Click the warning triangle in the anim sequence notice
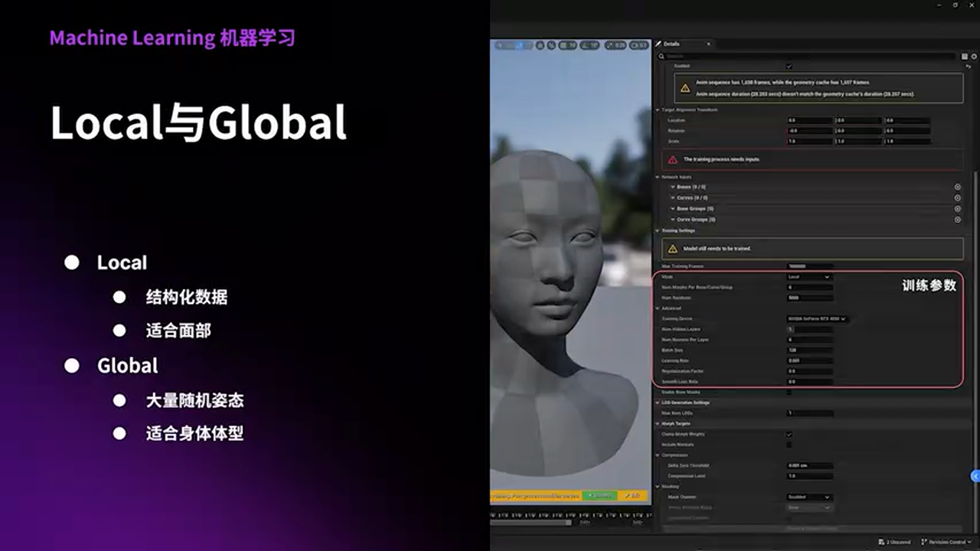Screen dimensions: 980x551 click(686, 88)
